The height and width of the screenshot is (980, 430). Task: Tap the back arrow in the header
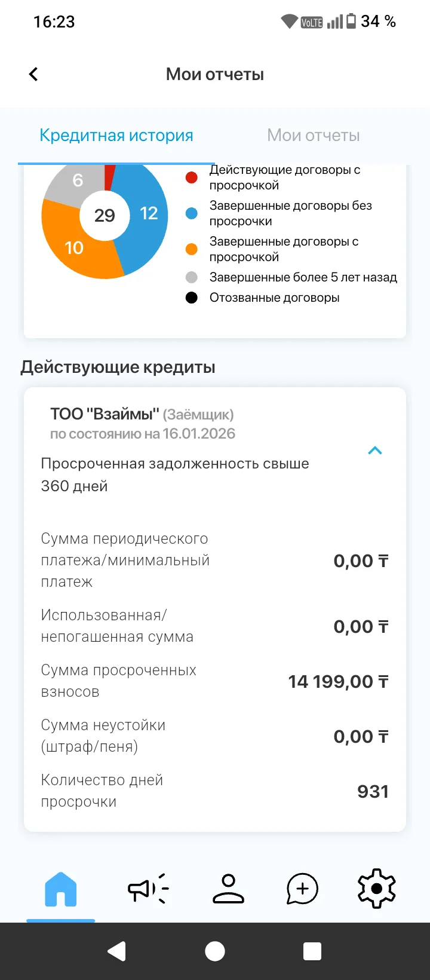pos(33,74)
